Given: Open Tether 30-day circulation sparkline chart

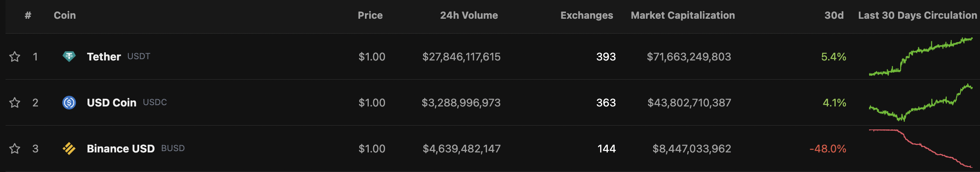Looking at the screenshot, I should 921,57.
